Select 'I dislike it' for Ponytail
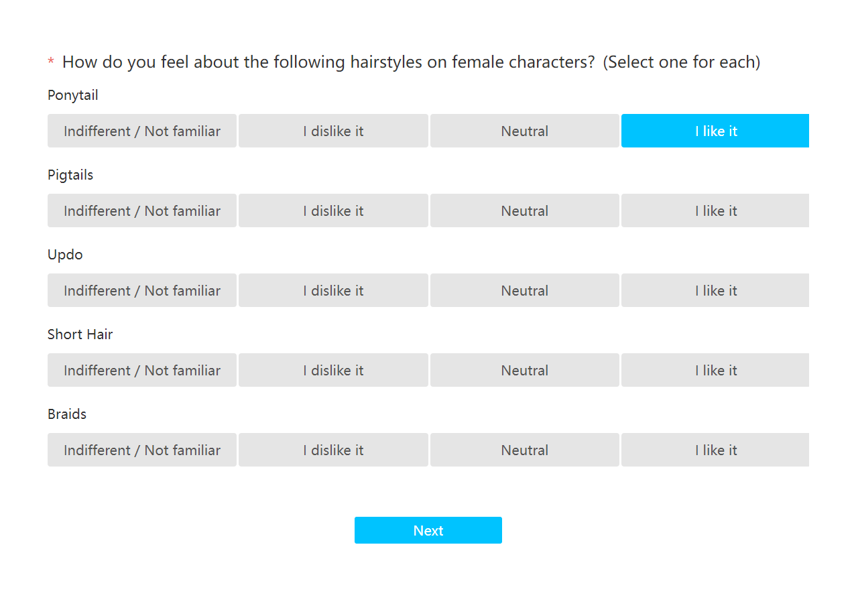Screen dimensions: 852x616 [333, 131]
